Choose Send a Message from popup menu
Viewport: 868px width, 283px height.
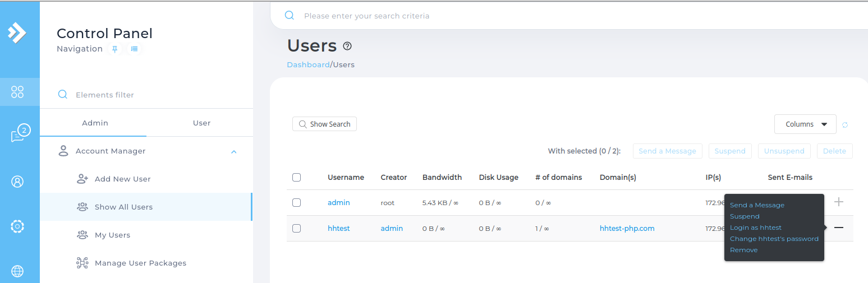[x=757, y=205]
